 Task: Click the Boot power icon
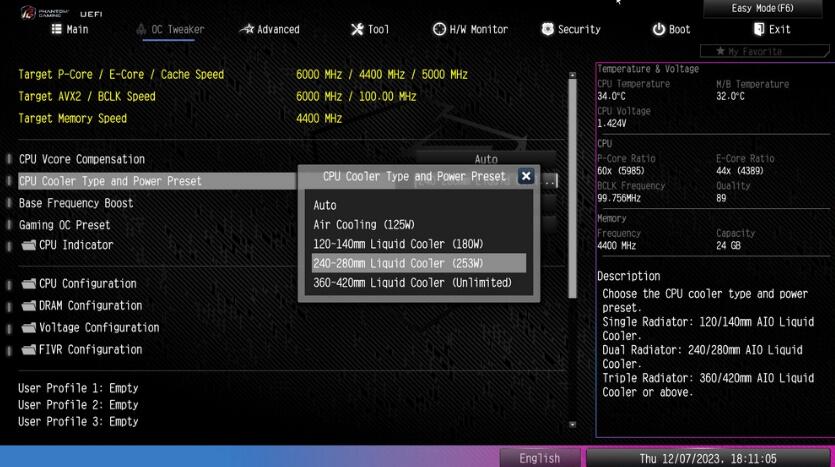click(659, 29)
